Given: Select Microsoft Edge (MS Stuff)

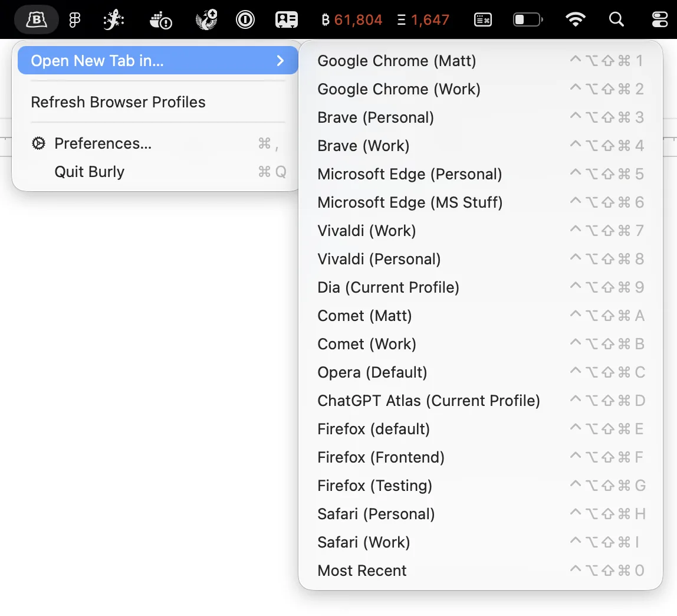Looking at the screenshot, I should coord(481,202).
